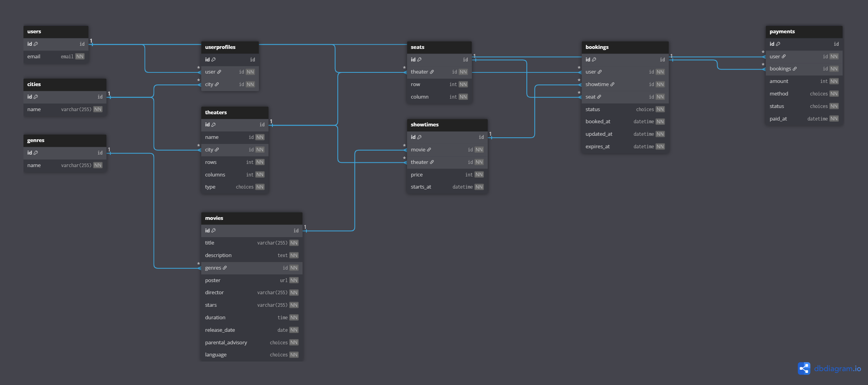The height and width of the screenshot is (385, 868).
Task: Click link icon beside payments bookings field
Action: (795, 69)
